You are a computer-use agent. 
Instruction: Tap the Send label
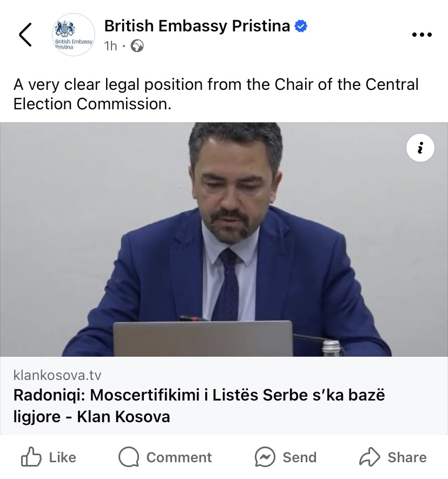(300, 457)
